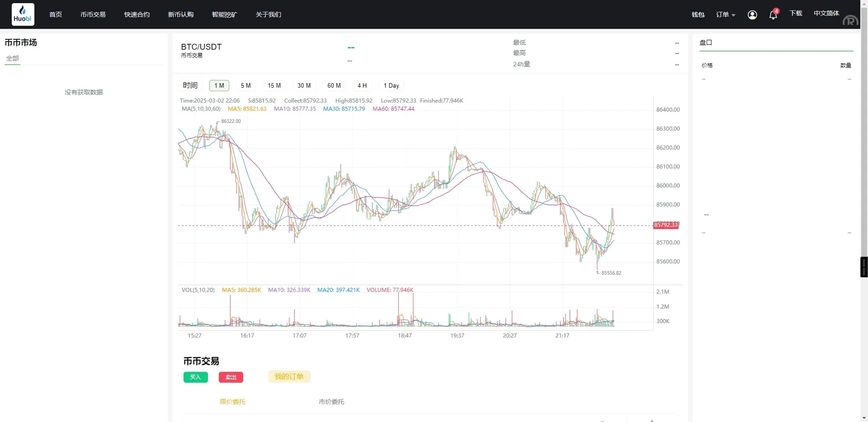The height and width of the screenshot is (422, 868).
Task: Enable the 60 M chart interval
Action: 334,85
